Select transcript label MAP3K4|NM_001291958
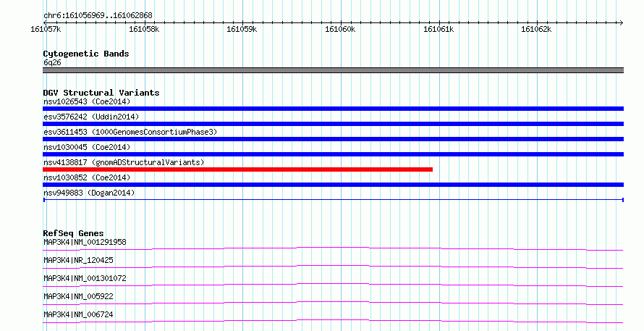Screen dimensions: 644x331 click(x=85, y=242)
